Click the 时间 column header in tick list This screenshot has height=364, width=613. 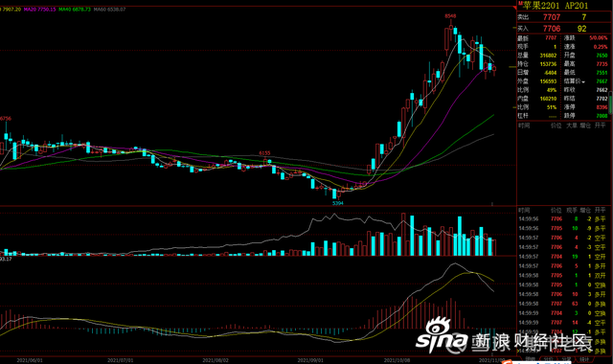point(524,211)
